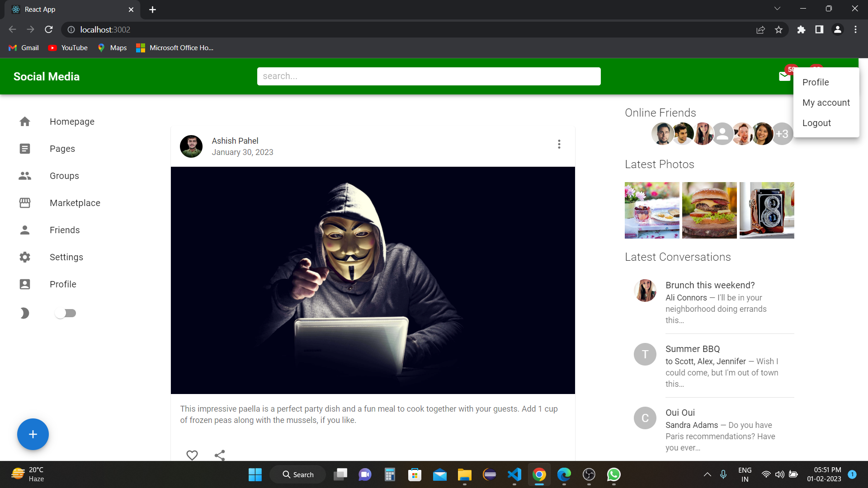The width and height of the screenshot is (868, 488).
Task: Reload the page in Chrome
Action: pyautogui.click(x=49, y=29)
